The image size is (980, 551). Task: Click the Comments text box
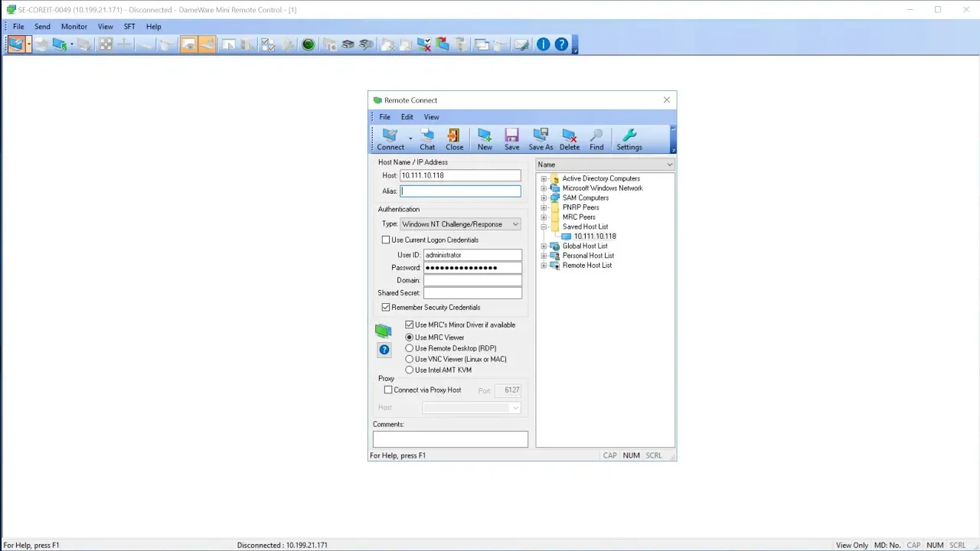450,439
